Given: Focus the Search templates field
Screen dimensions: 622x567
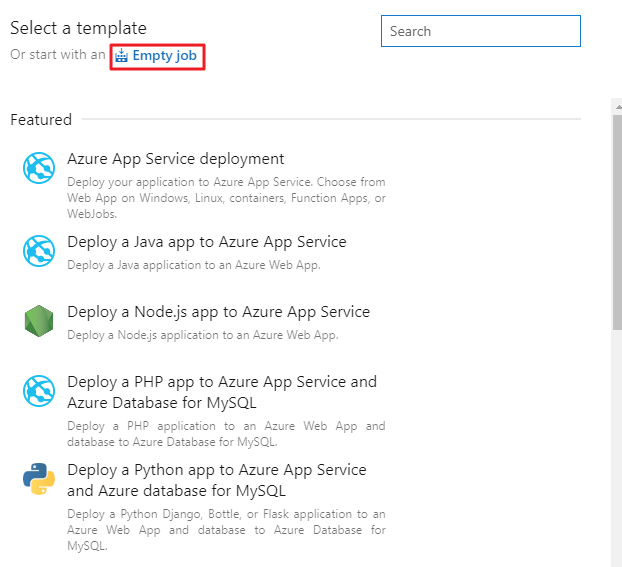Looking at the screenshot, I should tap(481, 31).
